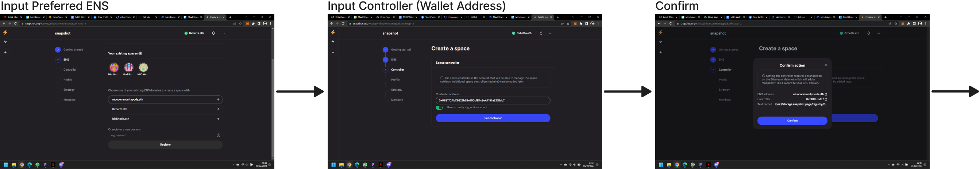Click the arrow on the 0xbetta.eth domain row
The height and width of the screenshot is (169, 980).
218,109
